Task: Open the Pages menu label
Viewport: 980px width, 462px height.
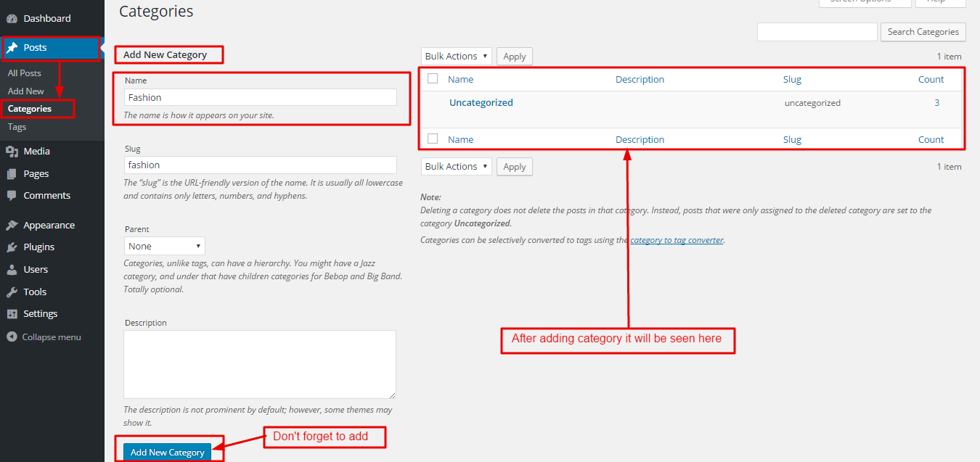Action: (36, 174)
